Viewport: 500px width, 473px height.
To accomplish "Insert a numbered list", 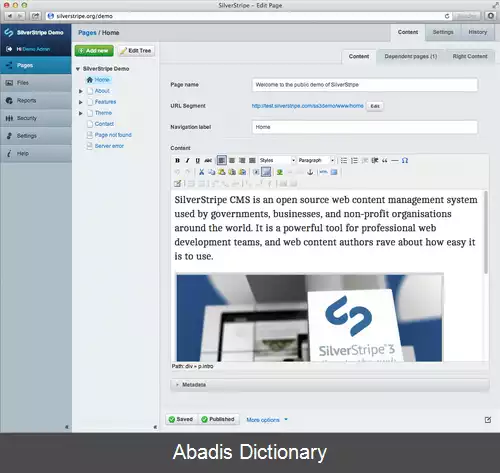I will pos(354,160).
